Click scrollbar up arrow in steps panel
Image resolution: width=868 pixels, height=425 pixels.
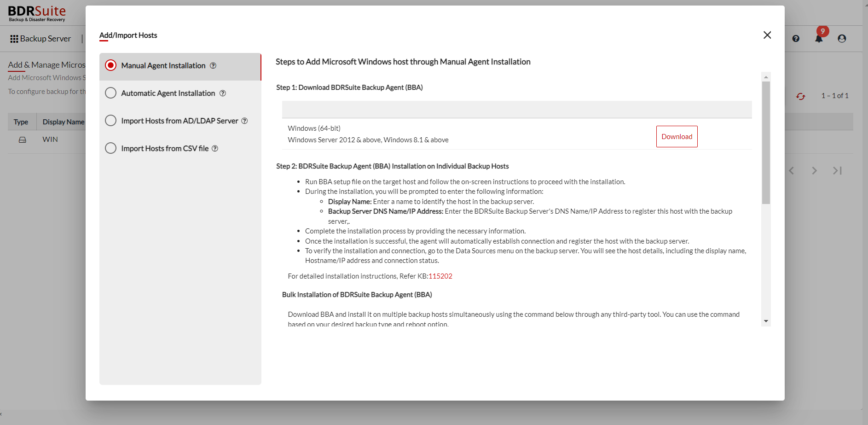coord(766,77)
